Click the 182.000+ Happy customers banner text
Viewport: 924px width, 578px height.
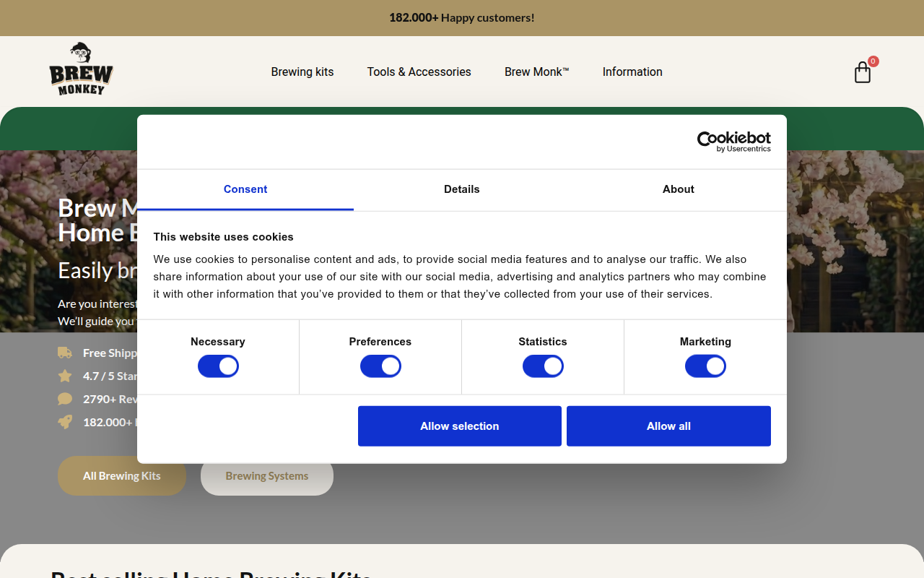pyautogui.click(x=462, y=17)
